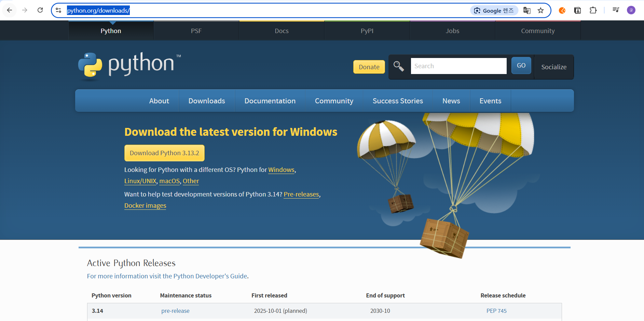Open Community in the blue navigation bar
The width and height of the screenshot is (644, 321).
(x=334, y=101)
